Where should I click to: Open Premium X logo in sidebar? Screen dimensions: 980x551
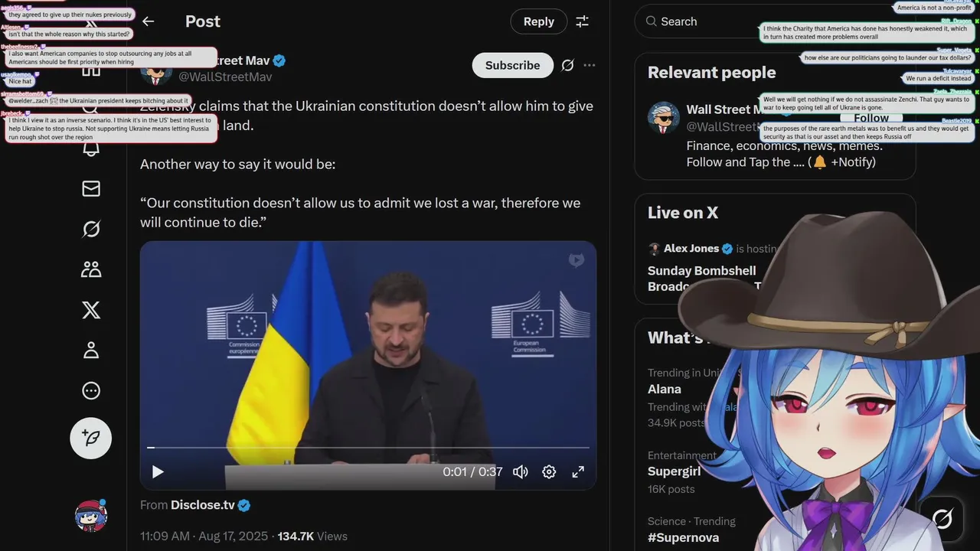pos(91,310)
